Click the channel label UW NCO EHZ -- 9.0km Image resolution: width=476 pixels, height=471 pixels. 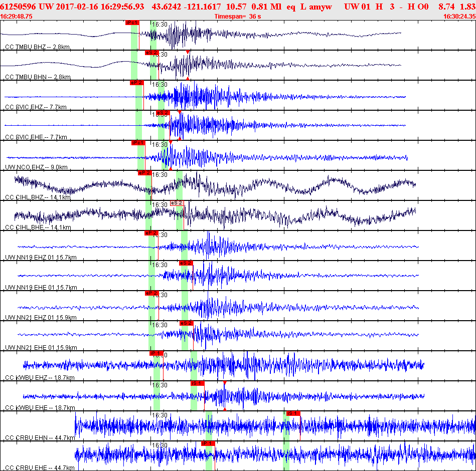[37, 167]
